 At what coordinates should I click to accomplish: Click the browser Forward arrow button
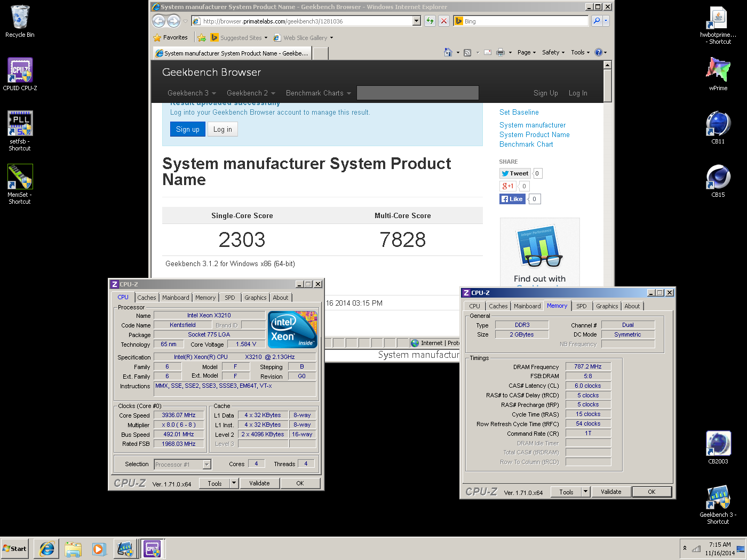(173, 21)
